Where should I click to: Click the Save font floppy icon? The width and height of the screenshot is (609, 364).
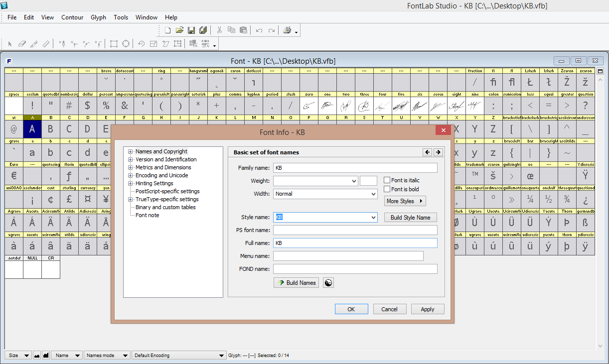point(191,30)
